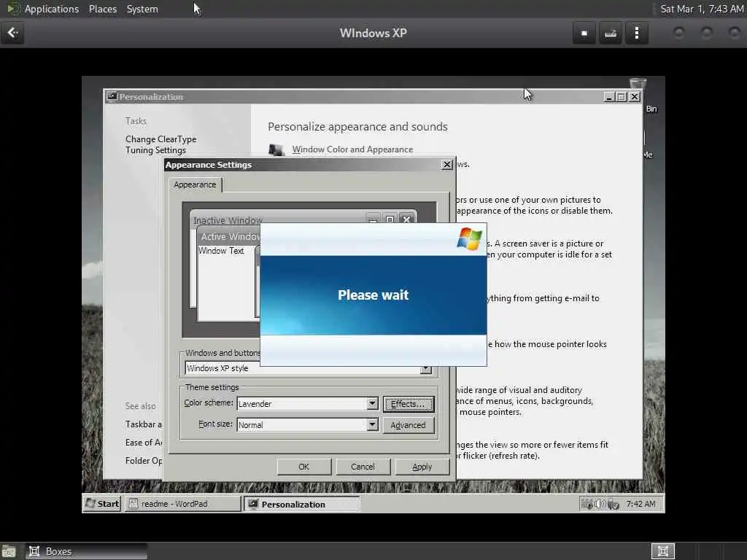Click the Advanced button
Image resolution: width=747 pixels, height=560 pixels.
(x=409, y=425)
